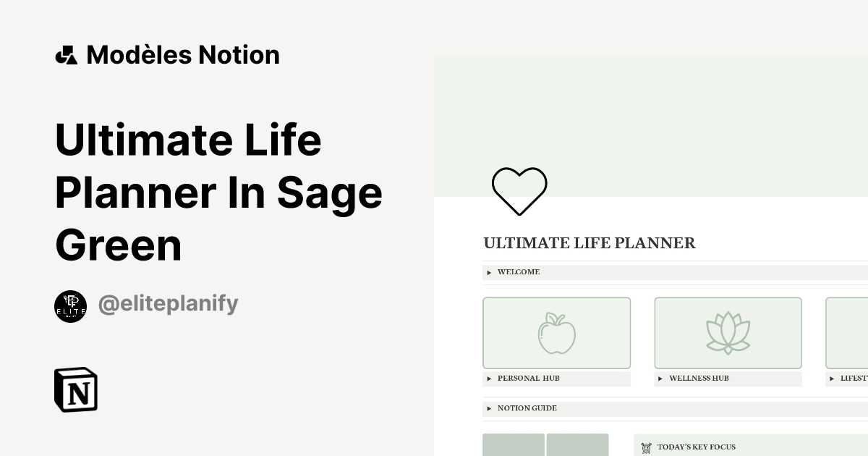Toggle the LIFESTYLE hub label
Screen dimensions: 868x456
833,378
